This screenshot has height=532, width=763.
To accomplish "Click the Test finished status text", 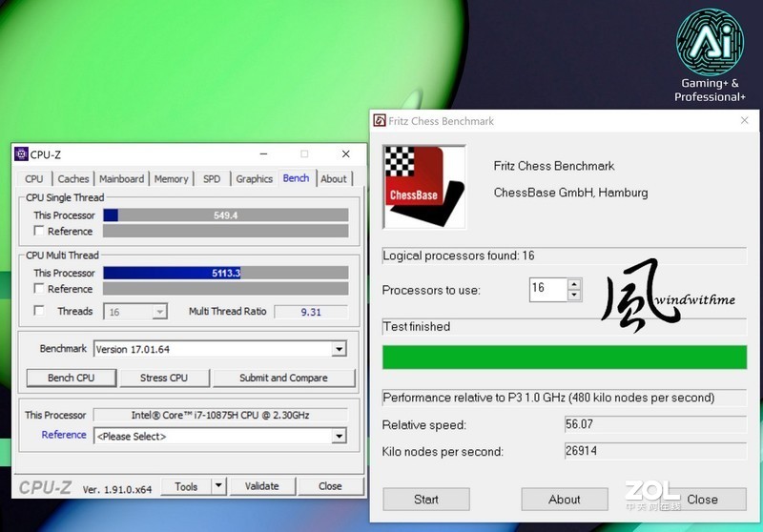I will [x=417, y=326].
